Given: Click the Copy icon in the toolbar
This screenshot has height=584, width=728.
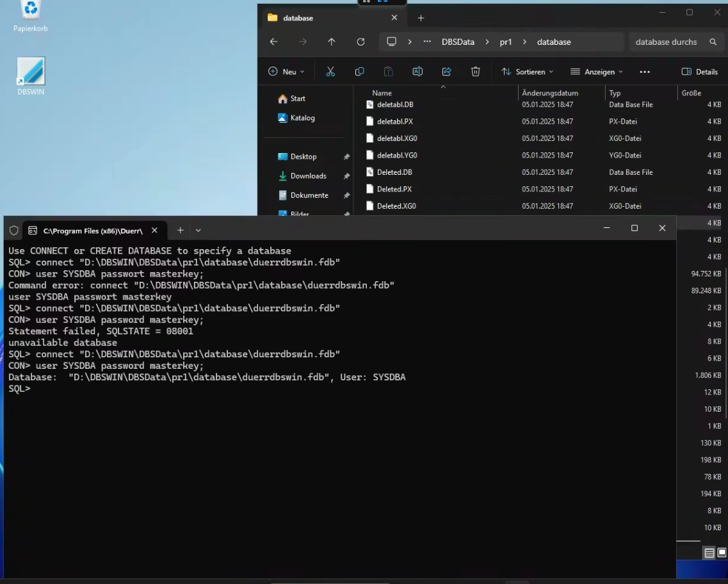Looking at the screenshot, I should click(x=360, y=71).
